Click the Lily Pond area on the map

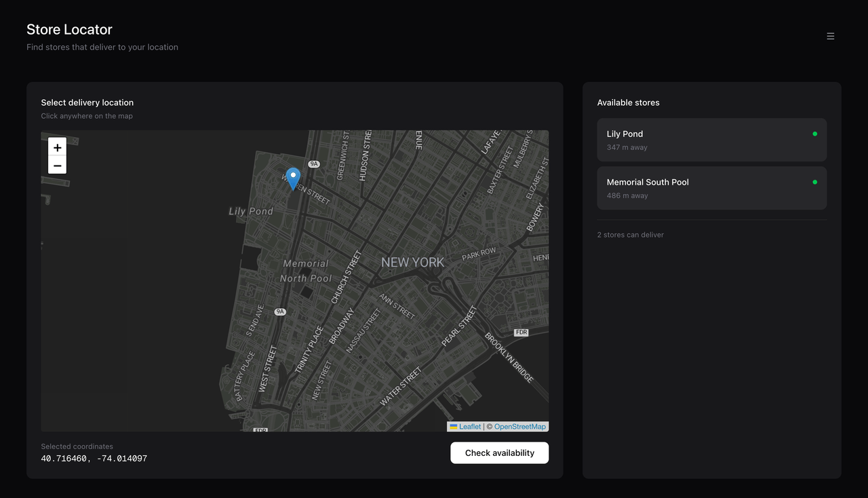(x=252, y=211)
